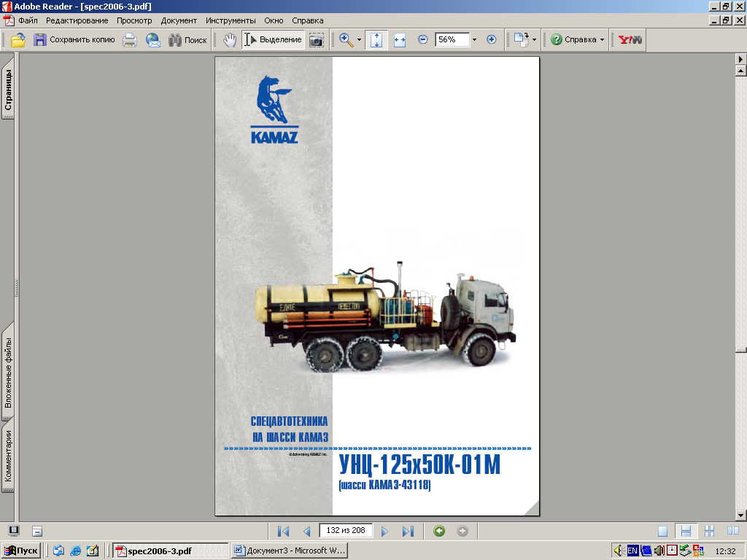
Task: Switch to Single Page layout
Action: 662,531
